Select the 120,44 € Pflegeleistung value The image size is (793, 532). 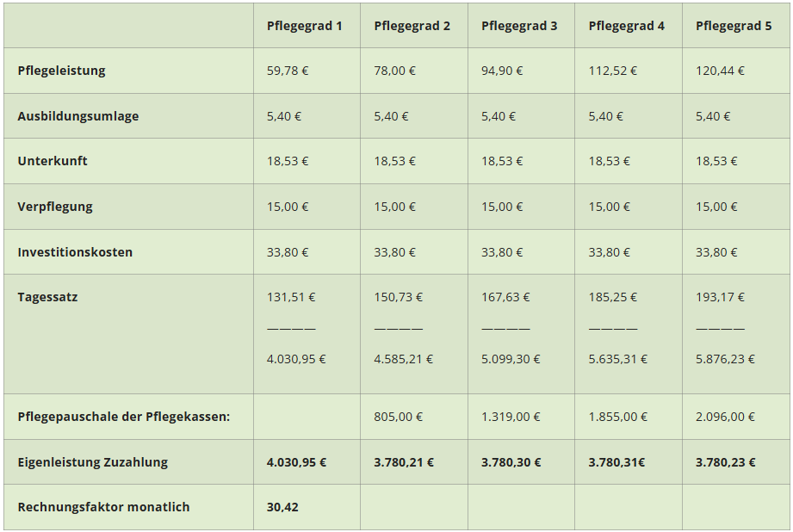tap(720, 71)
